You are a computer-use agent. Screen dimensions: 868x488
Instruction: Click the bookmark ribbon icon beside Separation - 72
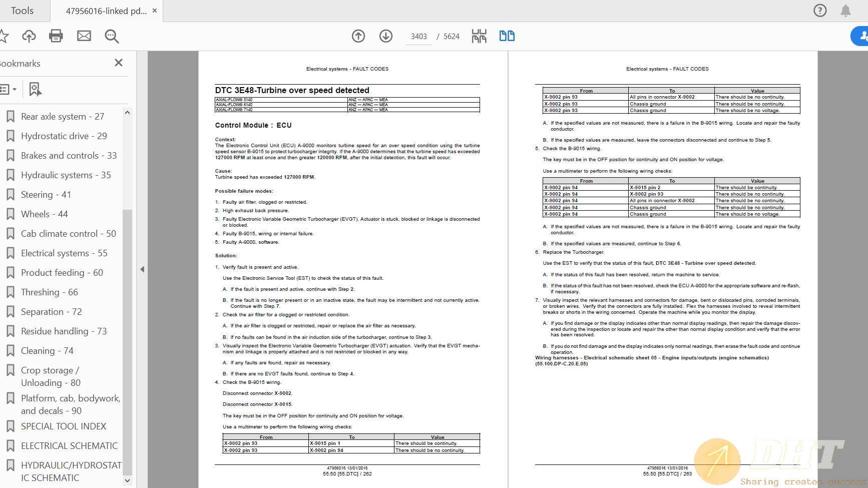point(10,312)
